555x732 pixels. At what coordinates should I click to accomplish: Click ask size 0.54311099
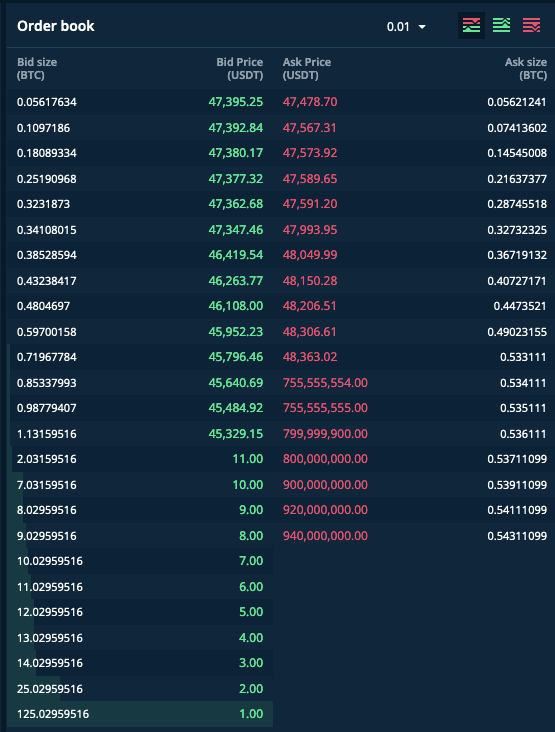[x=517, y=536]
